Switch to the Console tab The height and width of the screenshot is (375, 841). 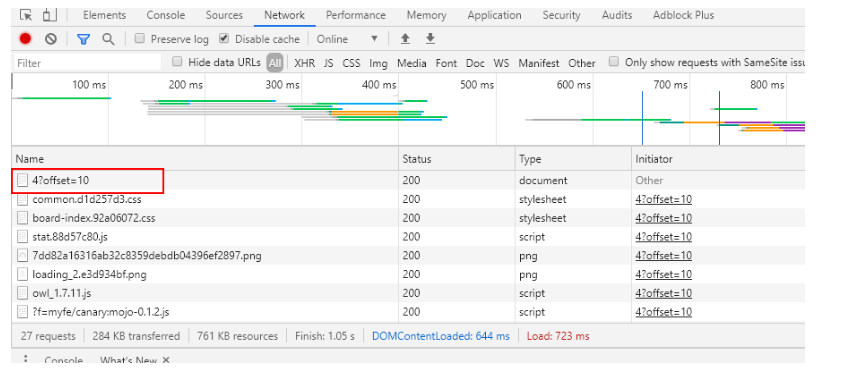tap(166, 15)
